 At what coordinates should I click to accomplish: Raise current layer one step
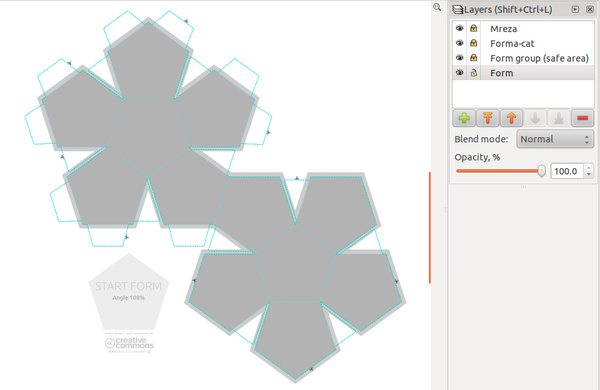click(x=511, y=118)
